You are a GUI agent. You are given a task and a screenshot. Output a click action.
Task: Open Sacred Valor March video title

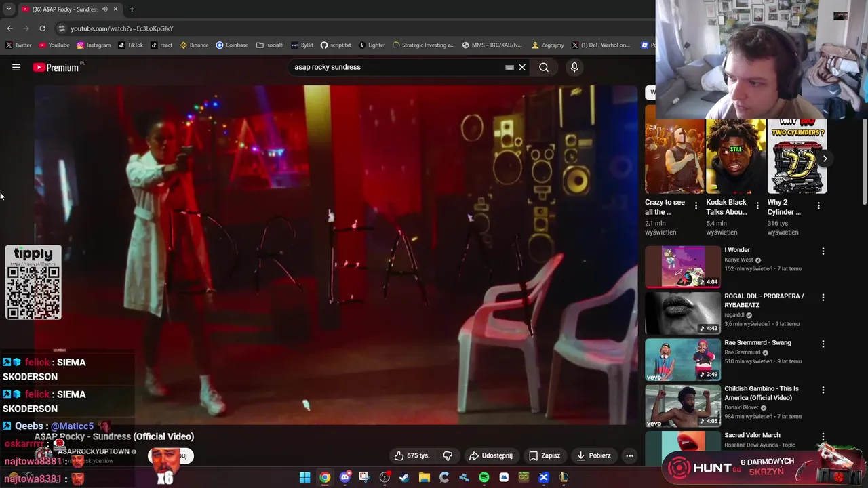[752, 435]
